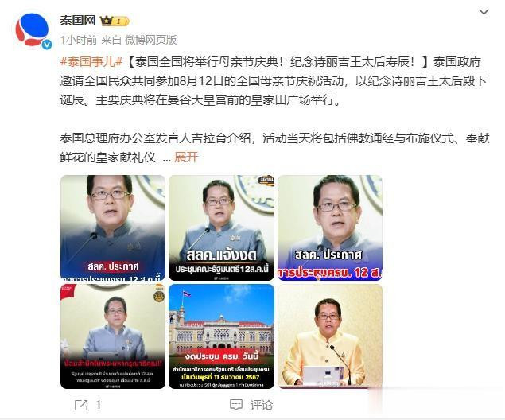505x420 pixels.
Task: Expand the post options chevron menu
Action: pos(484,12)
